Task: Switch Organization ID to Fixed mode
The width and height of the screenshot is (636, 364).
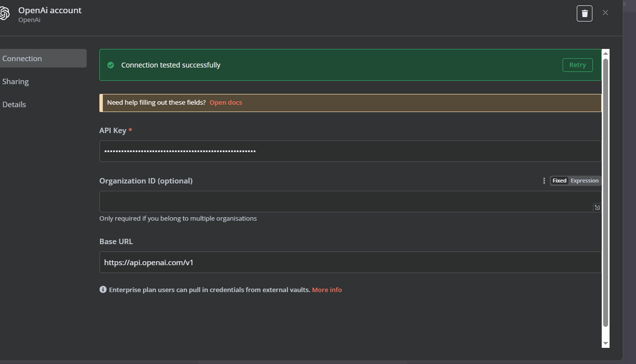Action: coord(560,181)
